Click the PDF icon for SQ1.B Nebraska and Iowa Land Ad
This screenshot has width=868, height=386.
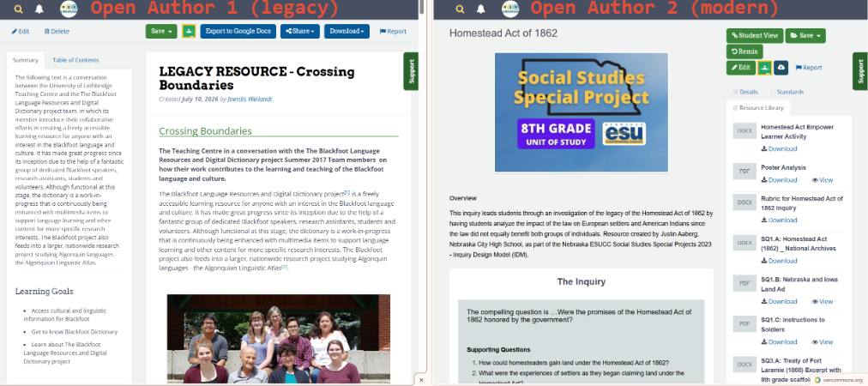coord(744,284)
